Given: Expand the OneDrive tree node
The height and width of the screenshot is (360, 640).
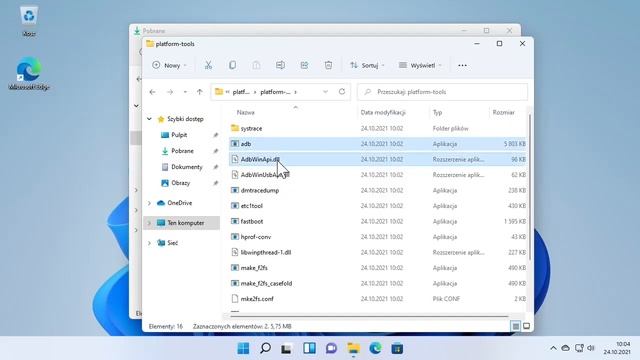Looking at the screenshot, I should click(x=149, y=203).
